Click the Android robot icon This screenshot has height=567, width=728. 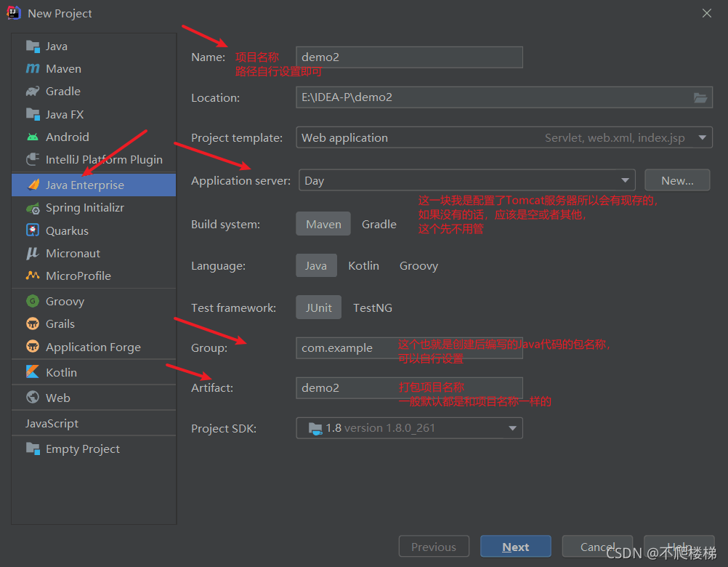[33, 137]
